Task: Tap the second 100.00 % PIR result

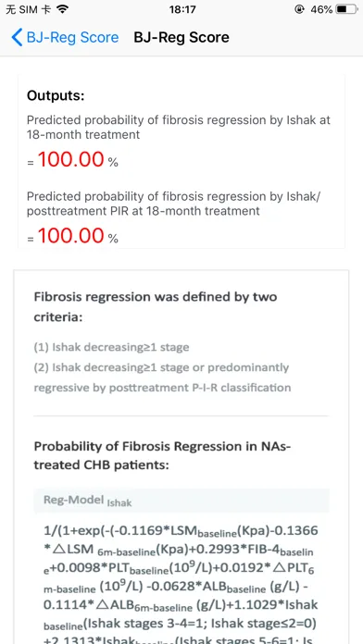Action: click(x=72, y=236)
